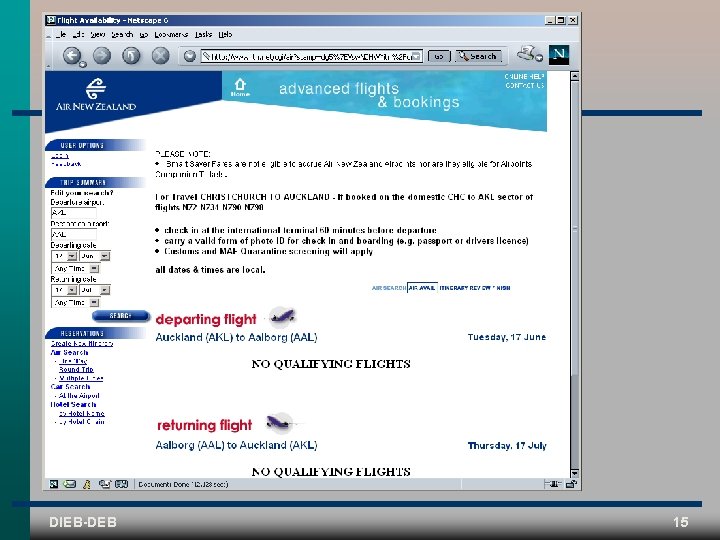Open the View menu

97,34
